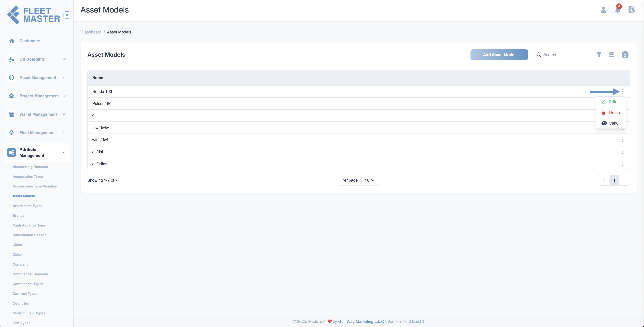Click the Asset Management sidebar icon
Image resolution: width=644 pixels, height=327 pixels.
tap(11, 78)
